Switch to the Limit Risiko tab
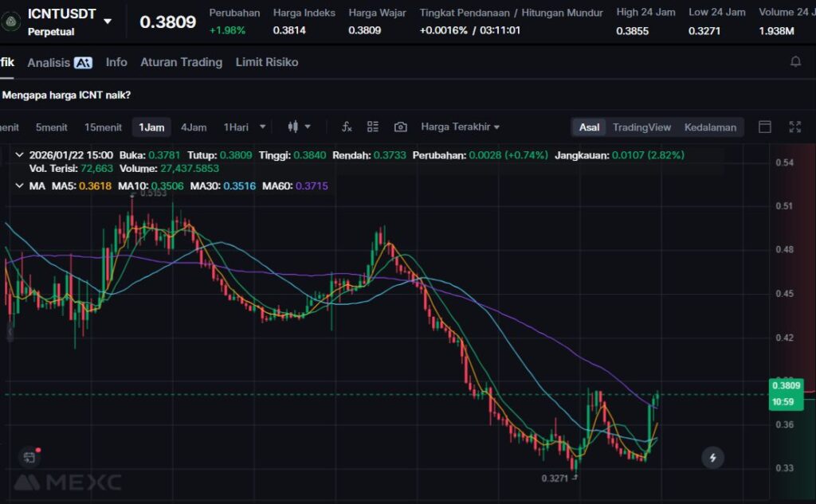 267,62
